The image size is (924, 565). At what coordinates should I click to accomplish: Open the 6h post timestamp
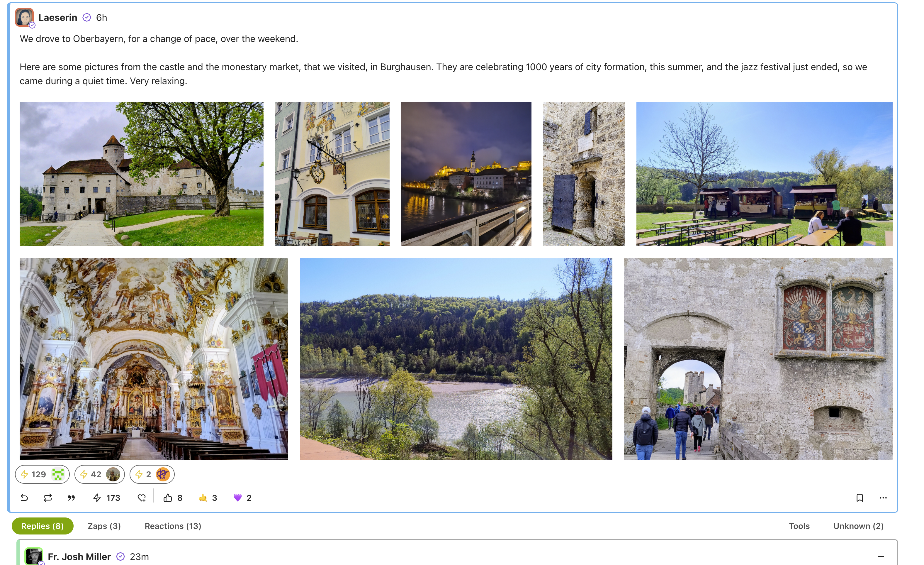102,18
